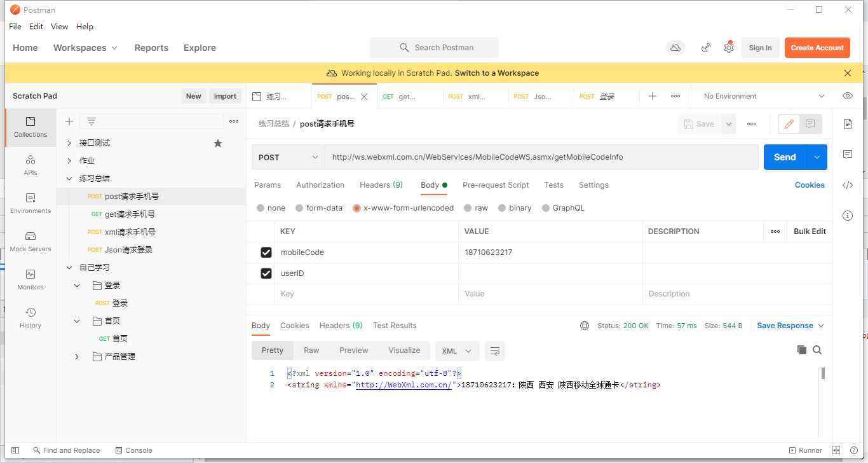Select the binary body type radio button
The width and height of the screenshot is (868, 463).
click(502, 208)
